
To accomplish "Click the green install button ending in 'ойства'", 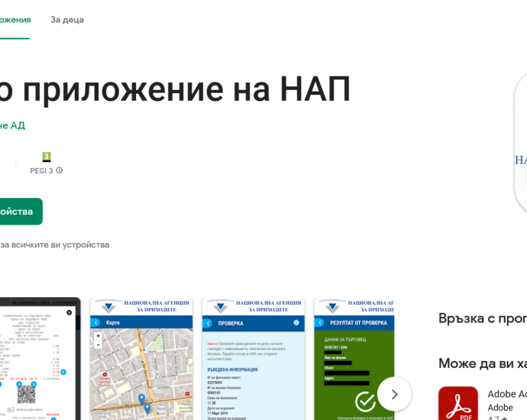I will pos(21,212).
